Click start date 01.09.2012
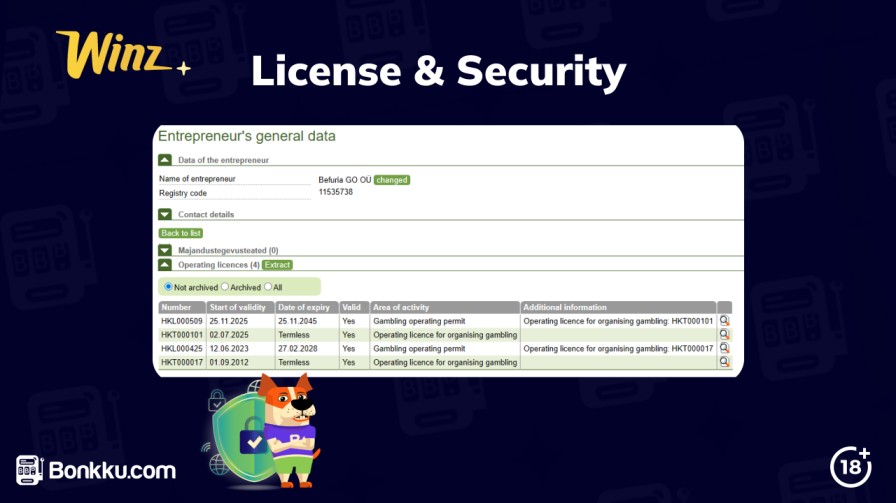The height and width of the screenshot is (503, 896). 229,362
